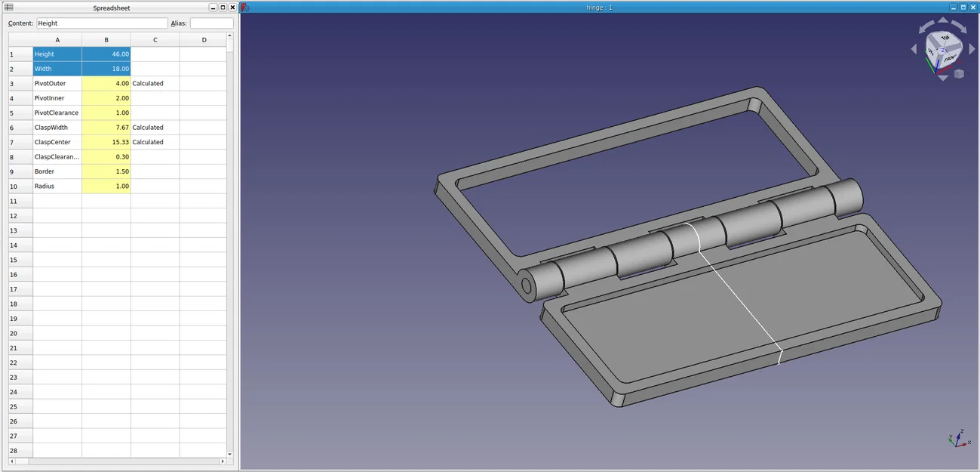The height and width of the screenshot is (472, 980).
Task: Select row 1 header
Action: [20, 54]
